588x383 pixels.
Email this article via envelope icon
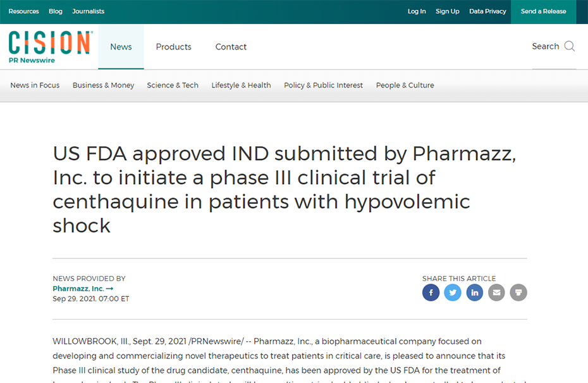pyautogui.click(x=496, y=292)
